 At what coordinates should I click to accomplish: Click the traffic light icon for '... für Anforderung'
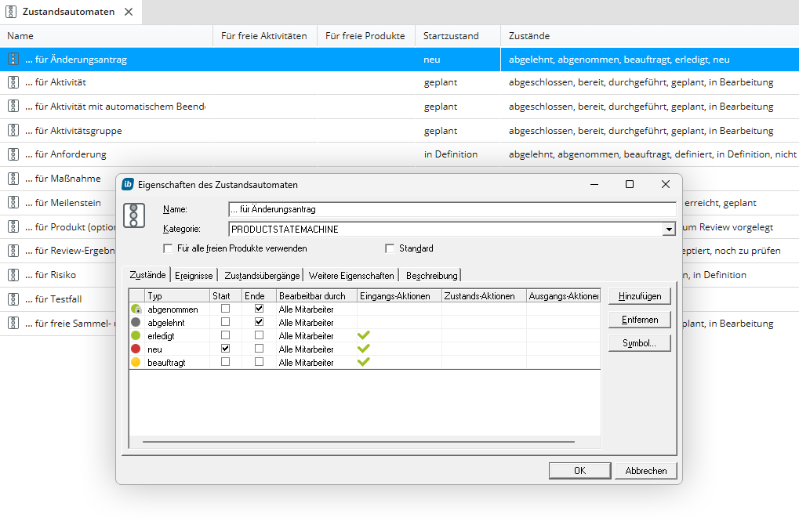[13, 154]
